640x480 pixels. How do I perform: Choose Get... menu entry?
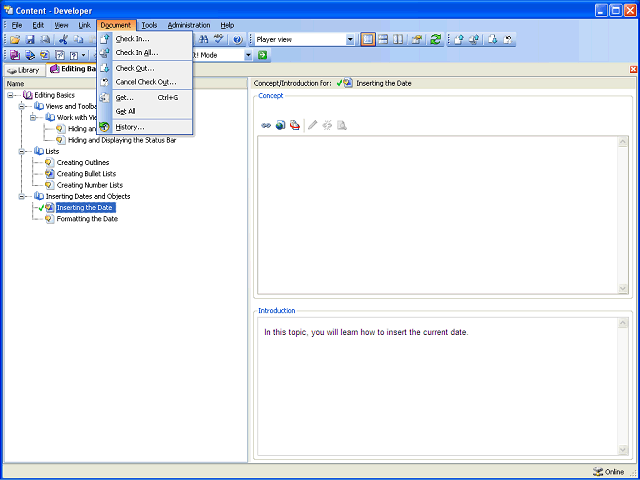point(145,98)
